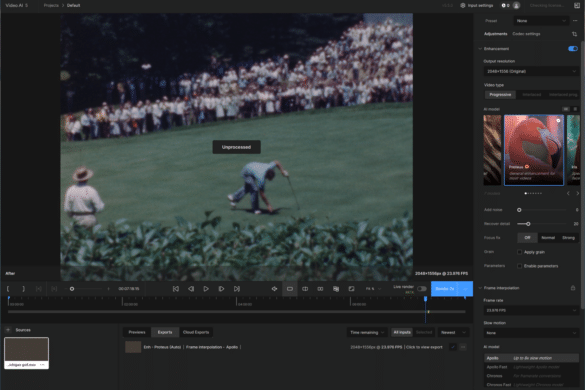Play the video preview
The width and height of the screenshot is (585, 390).
click(x=206, y=289)
